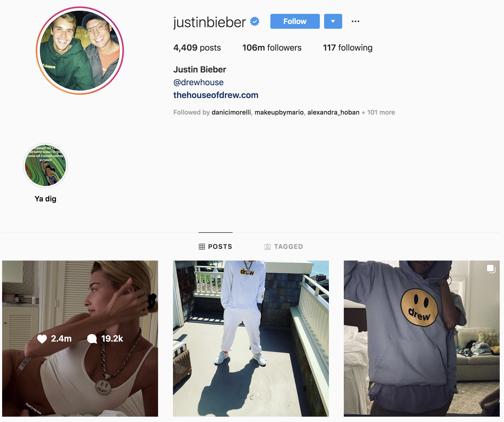Open the three-dot options menu
504x422 pixels.
coord(355,21)
